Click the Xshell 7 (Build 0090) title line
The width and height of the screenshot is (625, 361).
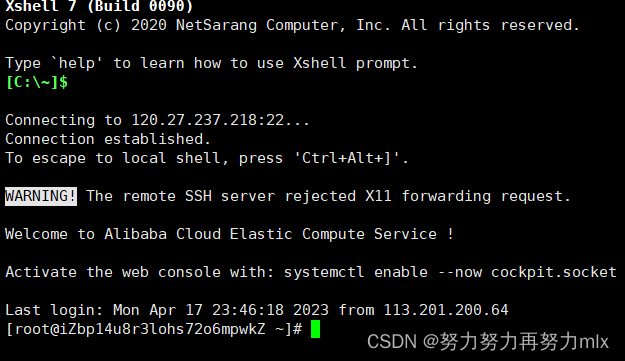[99, 6]
